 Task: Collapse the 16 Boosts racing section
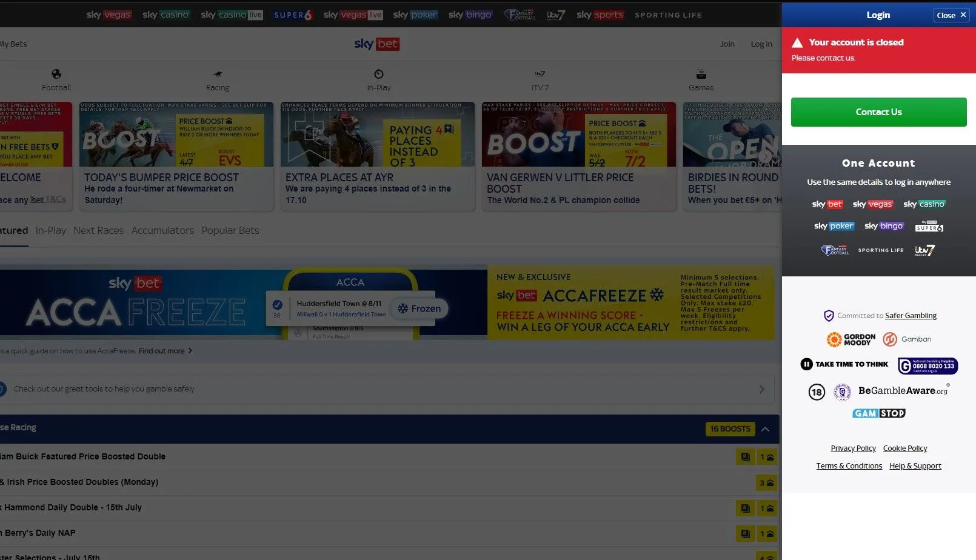766,429
